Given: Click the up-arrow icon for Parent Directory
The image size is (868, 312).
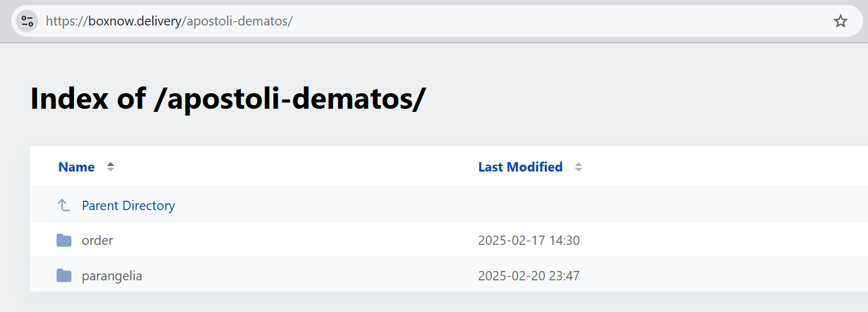Looking at the screenshot, I should click(x=63, y=205).
